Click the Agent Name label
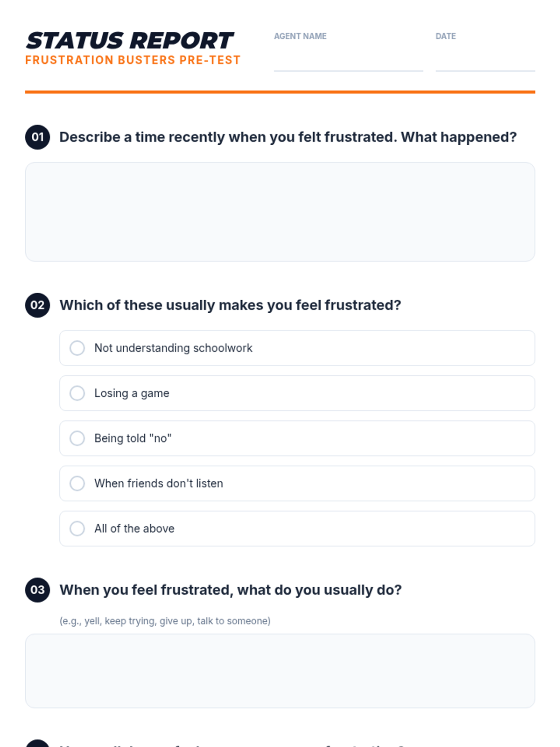This screenshot has height=747, width=560. click(x=300, y=36)
